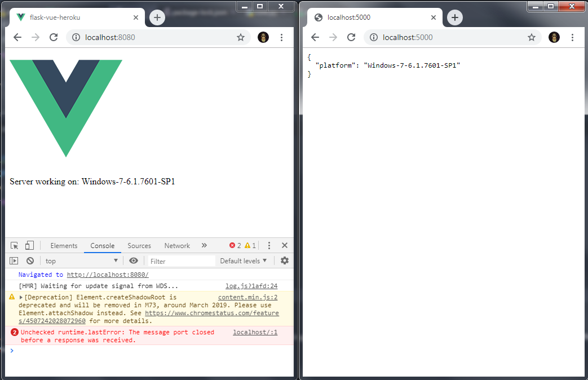Go back in the localhost:8080 window
Screen dimensions: 588x380
pos(17,37)
